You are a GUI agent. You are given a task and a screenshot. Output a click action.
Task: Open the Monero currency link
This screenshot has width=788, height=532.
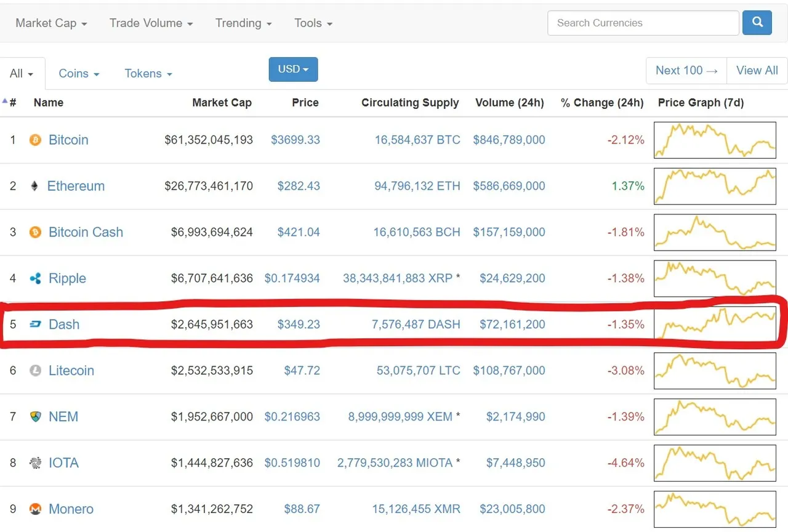(71, 509)
